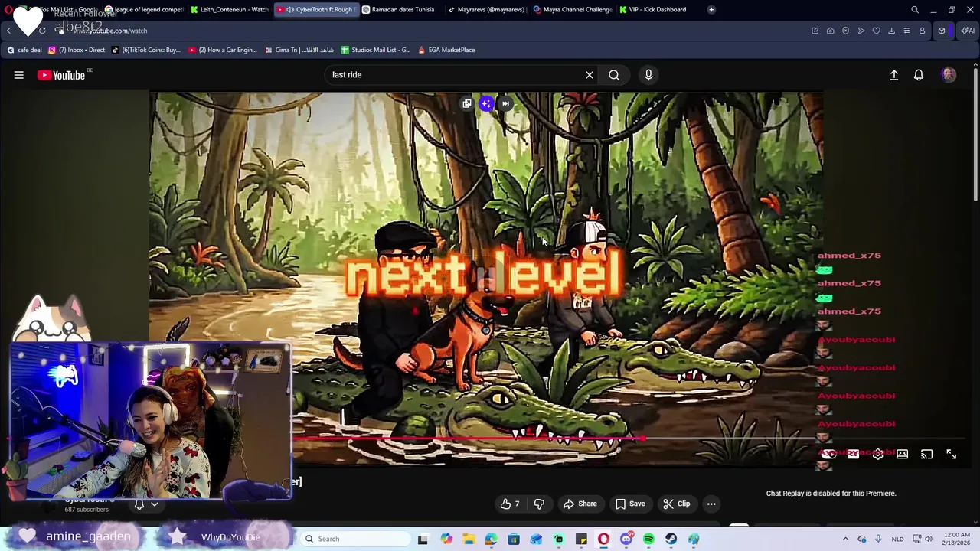Open the three-dot more actions menu
The width and height of the screenshot is (980, 551).
click(x=711, y=504)
